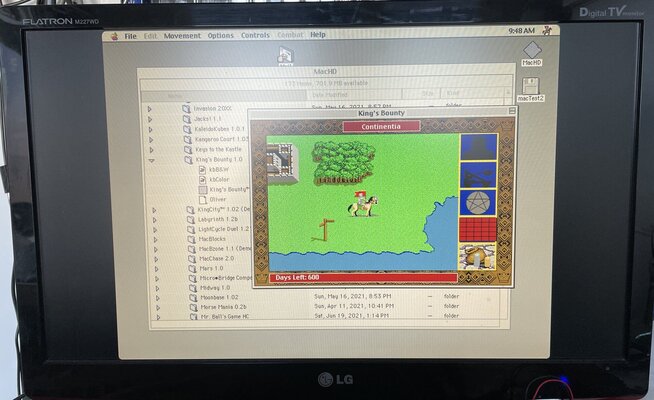The width and height of the screenshot is (654, 400).
Task: Click the wooden signpost on the map
Action: click(x=323, y=230)
